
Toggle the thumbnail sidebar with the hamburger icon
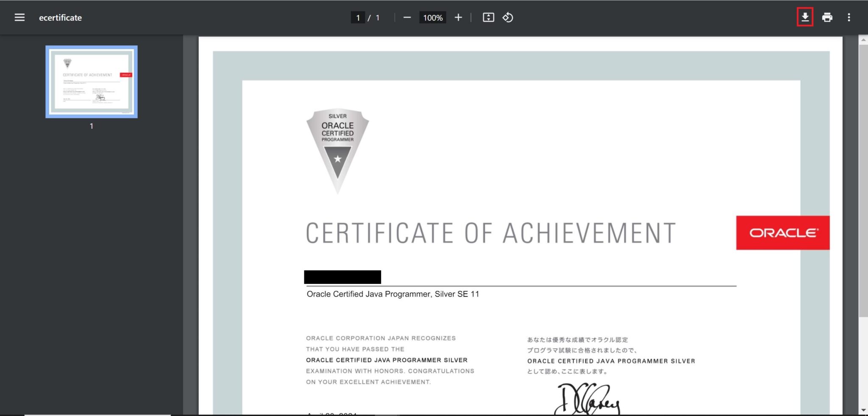coord(20,17)
